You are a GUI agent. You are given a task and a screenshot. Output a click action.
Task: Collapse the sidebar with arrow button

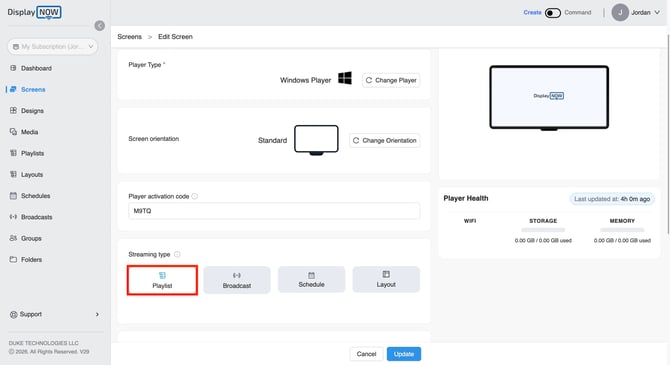click(x=100, y=26)
